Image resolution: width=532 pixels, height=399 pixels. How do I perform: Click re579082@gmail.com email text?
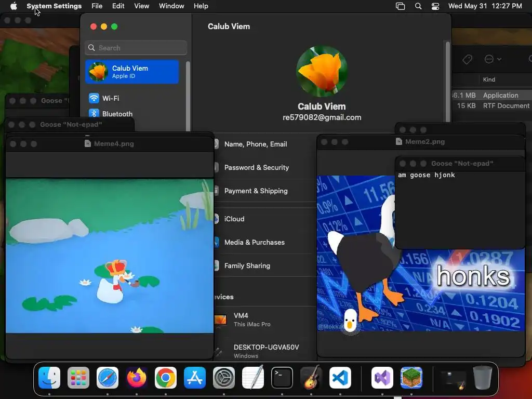322,117
